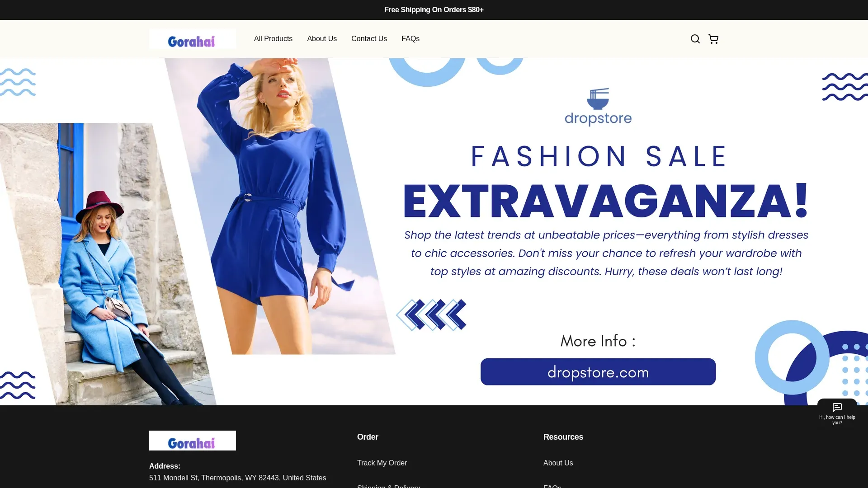
Task: Click Track My Order footer link
Action: pos(382,463)
